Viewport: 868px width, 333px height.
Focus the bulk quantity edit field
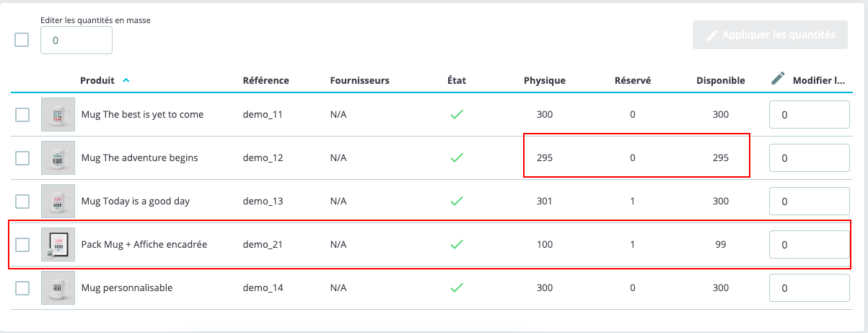click(x=76, y=41)
